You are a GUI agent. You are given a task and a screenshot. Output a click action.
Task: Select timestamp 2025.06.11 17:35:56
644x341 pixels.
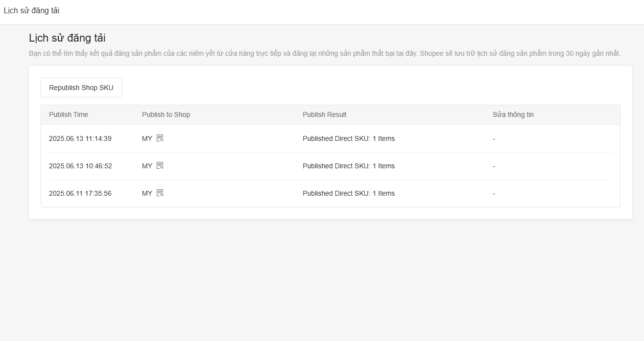(x=80, y=193)
